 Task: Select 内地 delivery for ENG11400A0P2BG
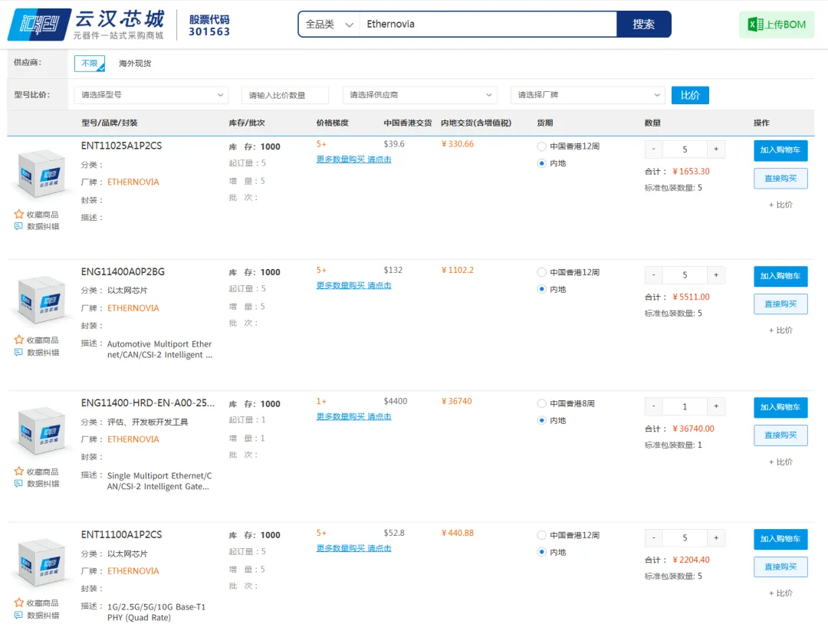542,290
